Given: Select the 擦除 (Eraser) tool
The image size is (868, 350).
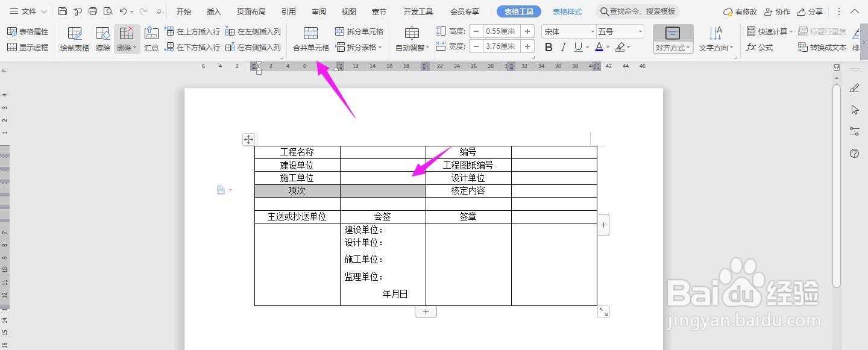Looking at the screenshot, I should [x=102, y=39].
